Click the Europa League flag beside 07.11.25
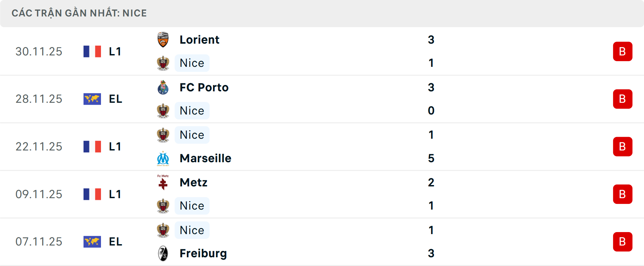This screenshot has width=644, height=266. pos(92,242)
